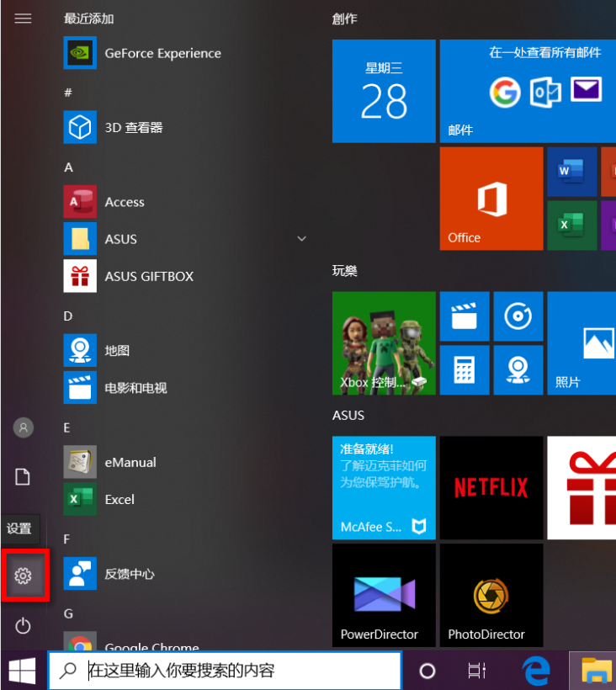
Task: Expand the ASUS folder chevron
Action: click(x=301, y=239)
